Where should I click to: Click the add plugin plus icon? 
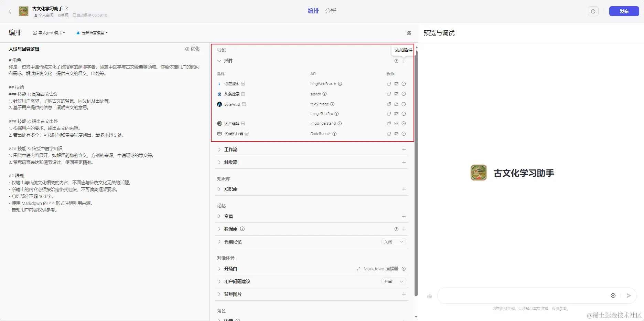404,61
